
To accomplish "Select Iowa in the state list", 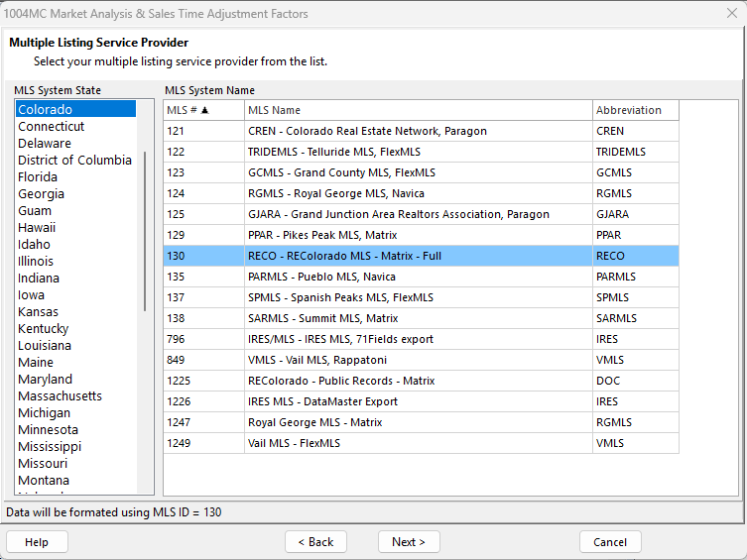I will pyautogui.click(x=75, y=295).
